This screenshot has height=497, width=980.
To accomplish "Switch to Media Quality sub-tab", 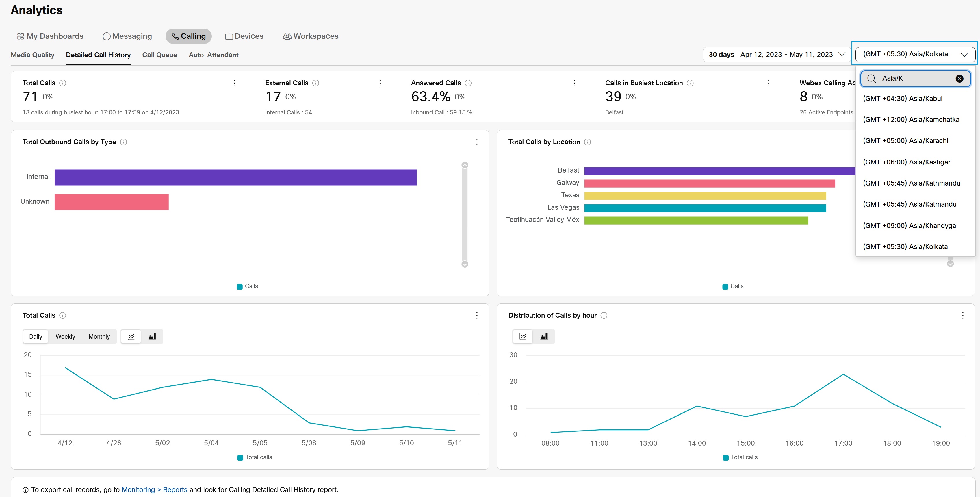I will point(33,55).
